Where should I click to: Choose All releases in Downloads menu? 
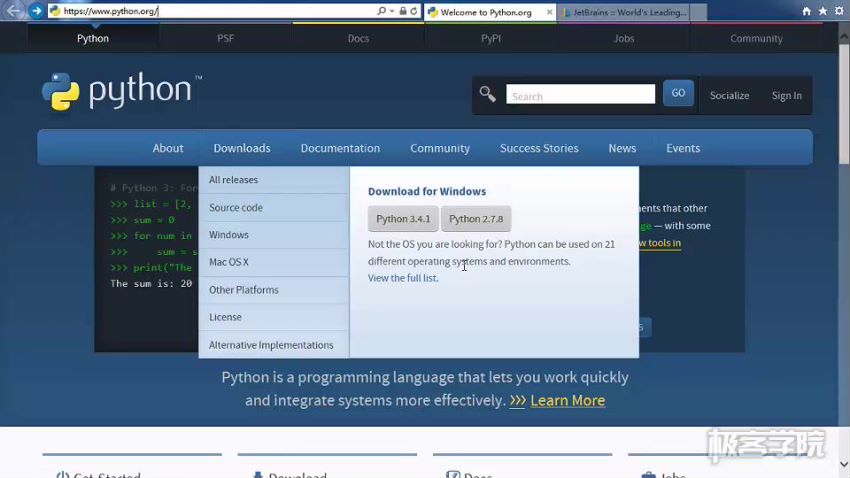(x=274, y=180)
